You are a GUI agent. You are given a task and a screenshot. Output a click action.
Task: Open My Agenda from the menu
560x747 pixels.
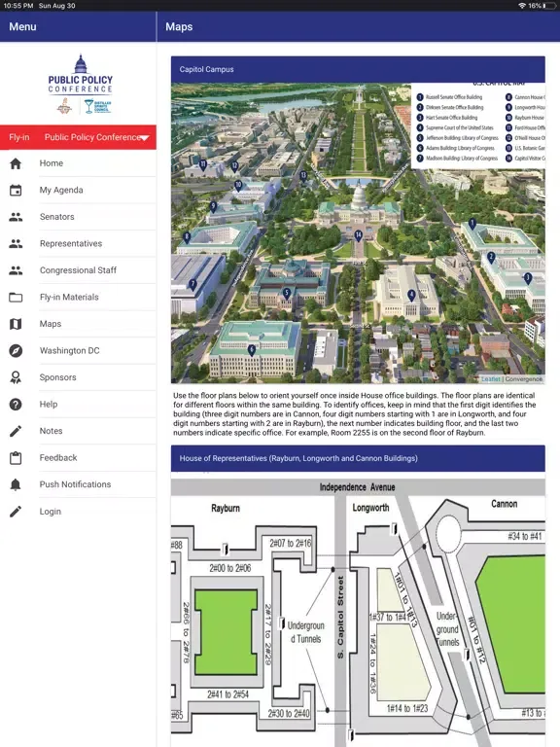point(78,190)
